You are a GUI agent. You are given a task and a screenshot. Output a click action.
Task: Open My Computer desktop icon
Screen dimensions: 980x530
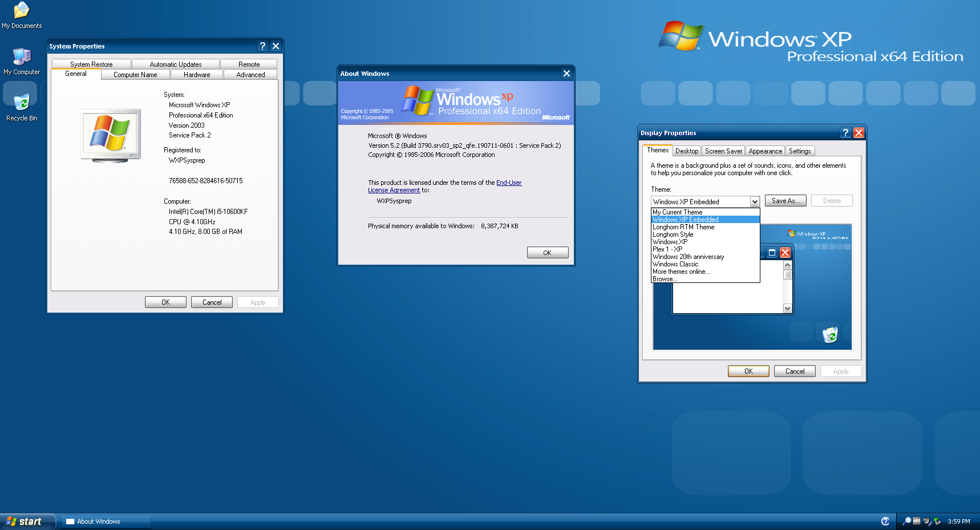[x=22, y=61]
